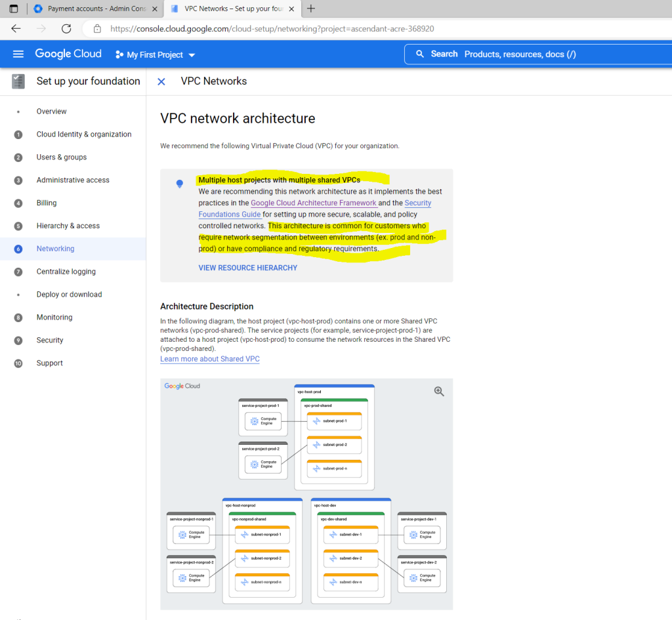This screenshot has width=672, height=620.
Task: Click the step 4 number badge
Action: coord(18,203)
